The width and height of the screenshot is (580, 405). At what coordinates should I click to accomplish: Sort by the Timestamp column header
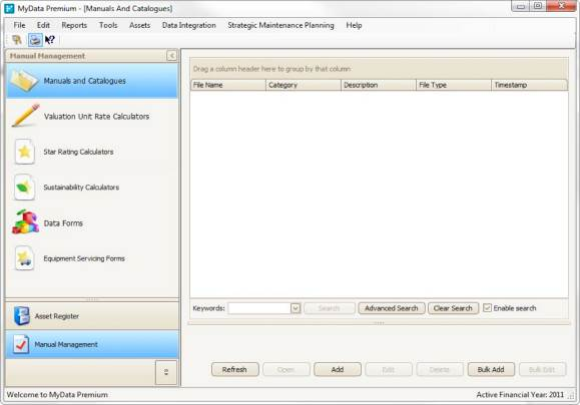click(529, 85)
